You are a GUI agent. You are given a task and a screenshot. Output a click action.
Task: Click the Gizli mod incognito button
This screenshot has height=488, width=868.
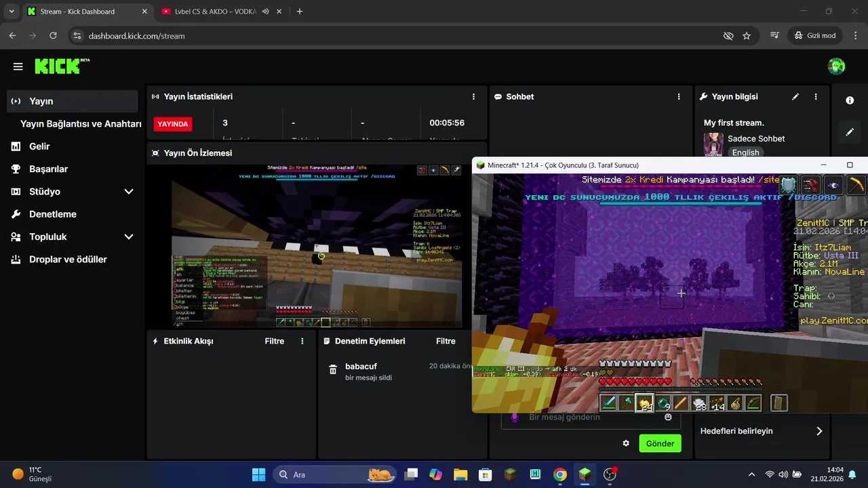[816, 35]
